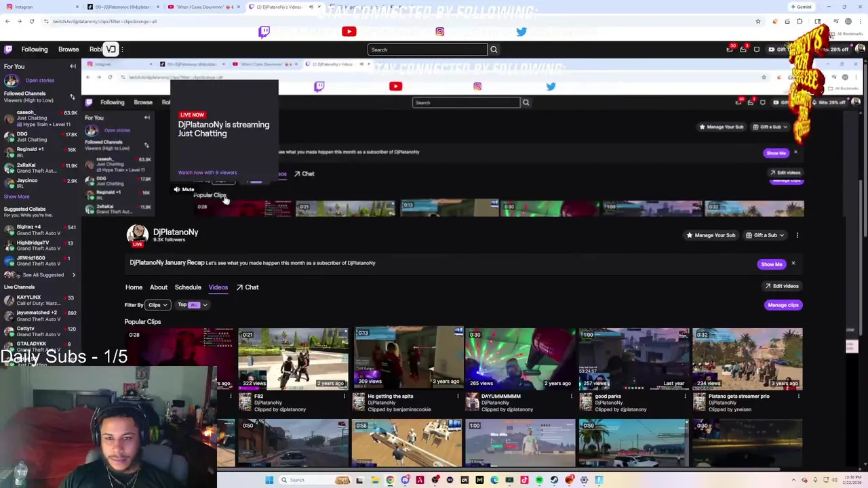Click Instagram icon in overlay banner

tap(440, 32)
